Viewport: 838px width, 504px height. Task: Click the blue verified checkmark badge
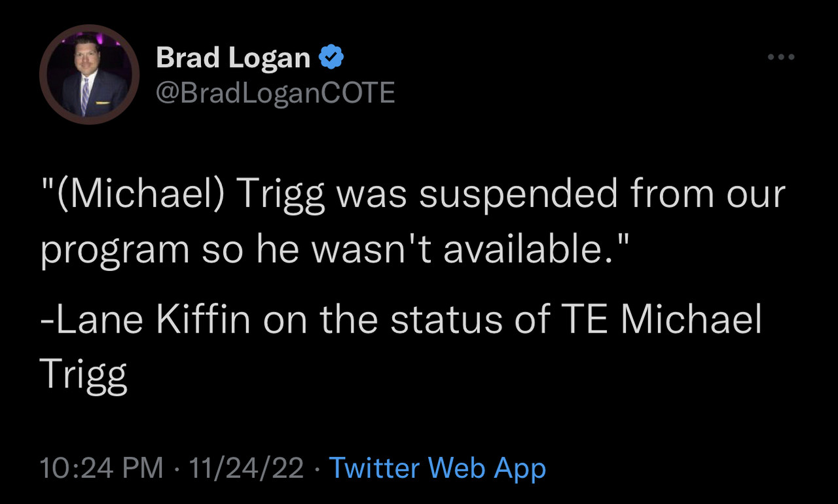tap(331, 59)
